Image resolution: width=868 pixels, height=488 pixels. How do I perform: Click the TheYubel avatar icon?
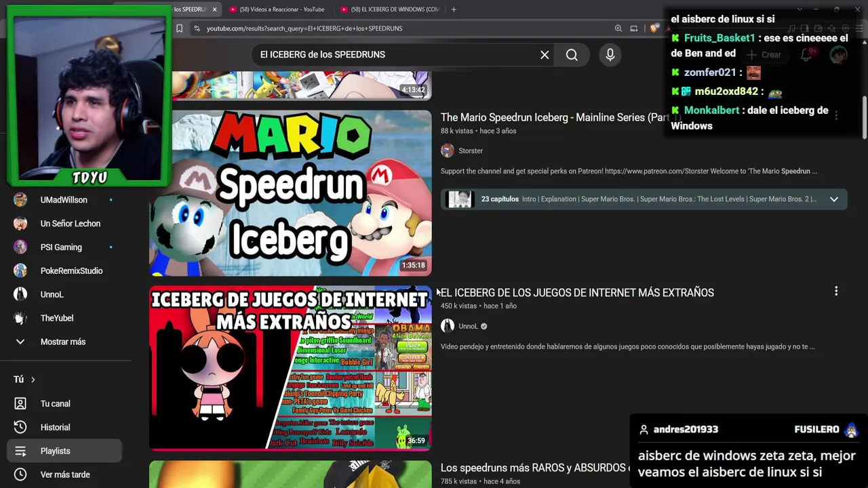coord(20,319)
